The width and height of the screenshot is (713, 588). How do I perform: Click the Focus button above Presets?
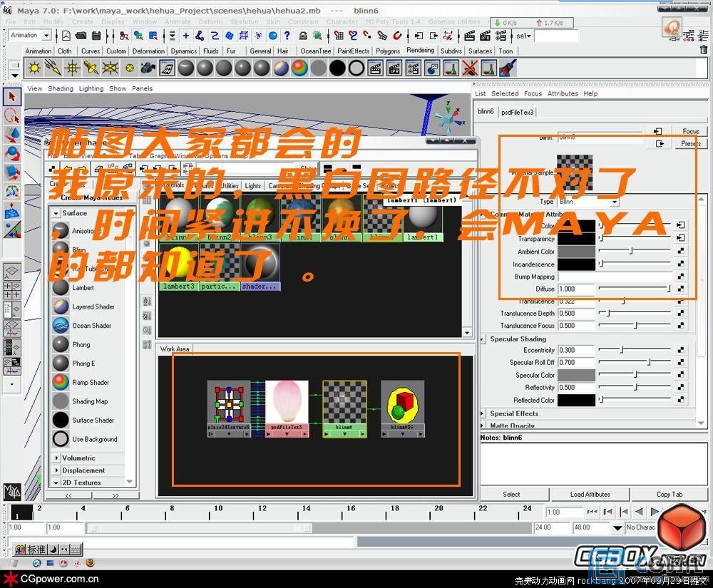(x=690, y=131)
